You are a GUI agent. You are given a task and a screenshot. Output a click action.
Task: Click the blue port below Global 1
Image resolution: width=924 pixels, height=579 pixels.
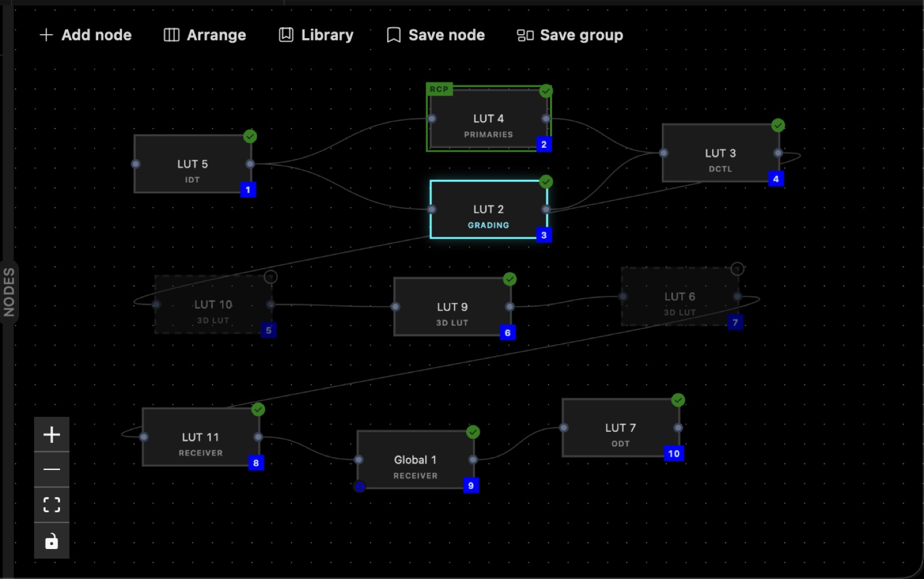pos(360,487)
